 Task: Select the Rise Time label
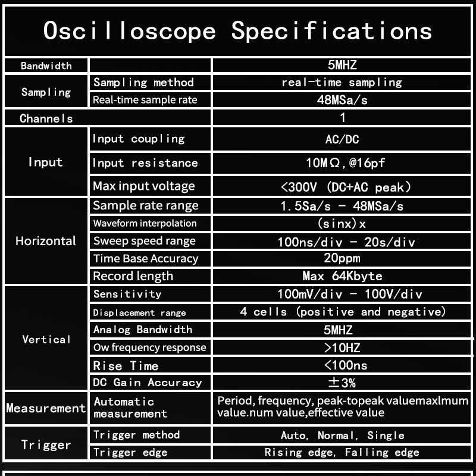pos(126,365)
